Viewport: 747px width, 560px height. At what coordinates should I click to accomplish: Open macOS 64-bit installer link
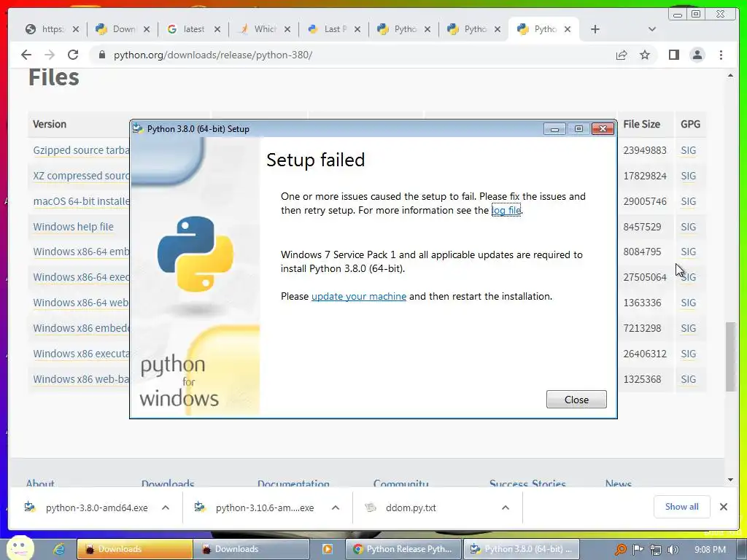pyautogui.click(x=81, y=201)
